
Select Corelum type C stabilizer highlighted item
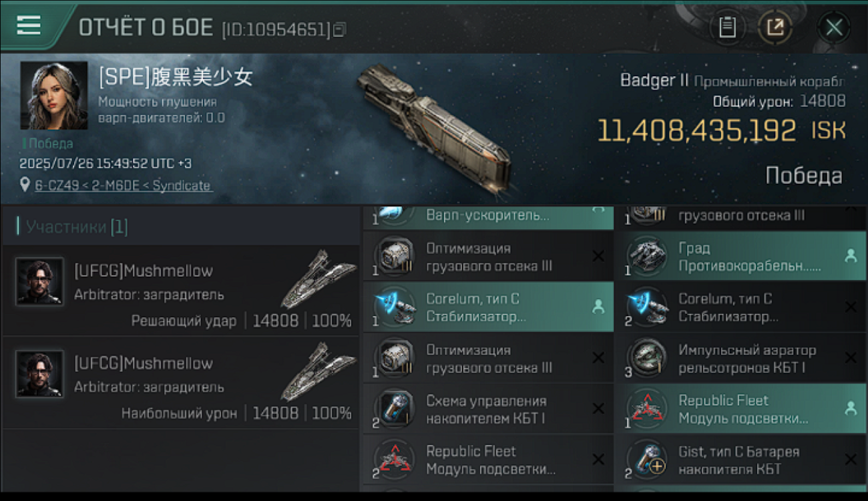pyautogui.click(x=488, y=307)
